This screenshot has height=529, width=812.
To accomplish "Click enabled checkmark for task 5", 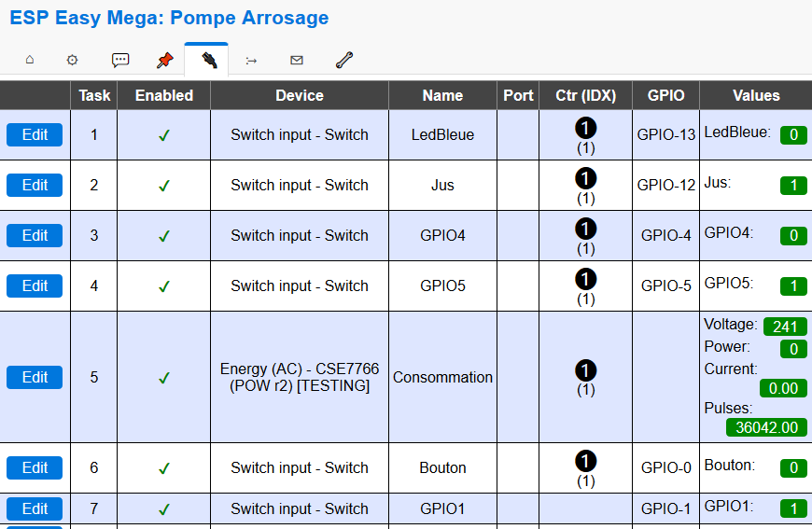I will point(163,378).
